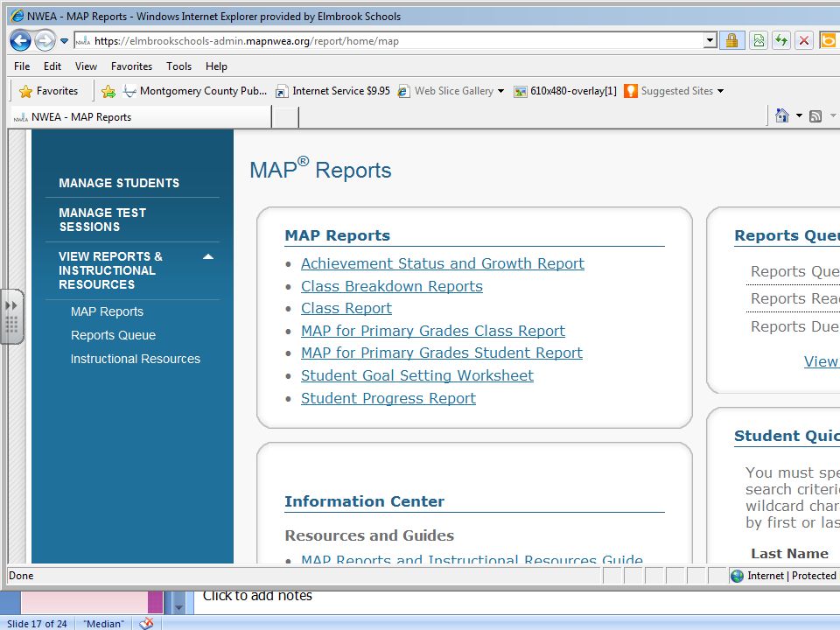The width and height of the screenshot is (840, 630).
Task: Expand the address bar history dropdown
Action: tap(710, 41)
